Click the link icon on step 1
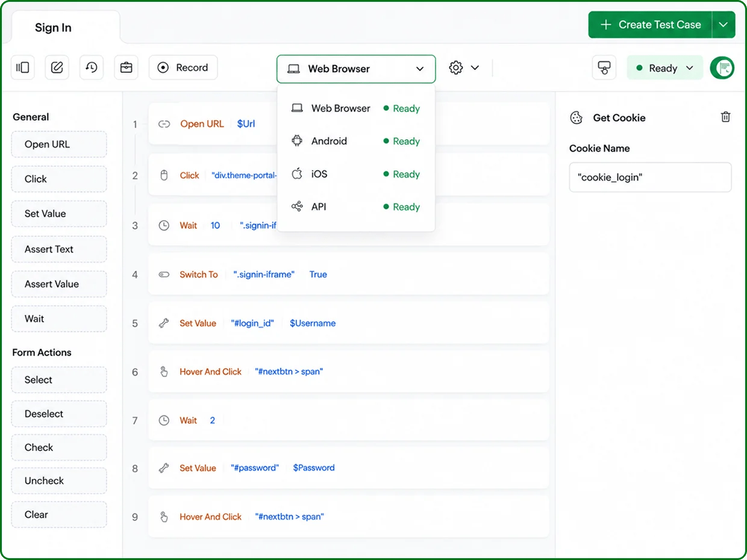The width and height of the screenshot is (747, 560). [x=164, y=124]
